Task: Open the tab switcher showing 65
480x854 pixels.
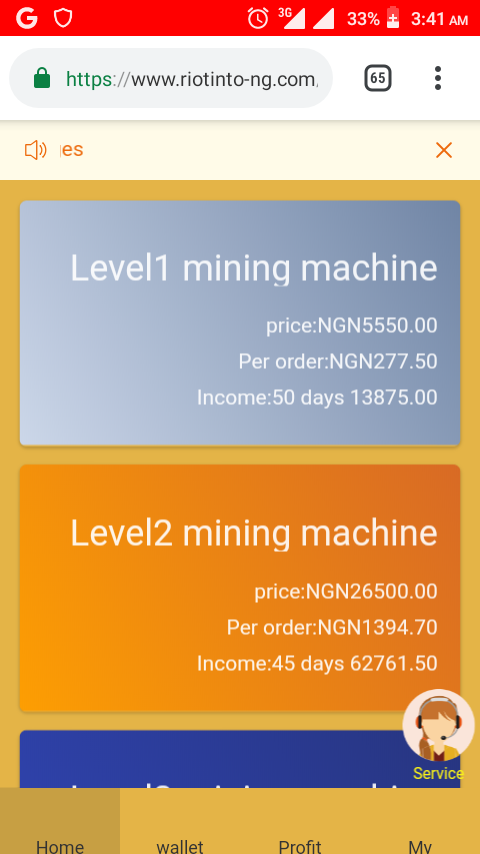Action: (378, 78)
